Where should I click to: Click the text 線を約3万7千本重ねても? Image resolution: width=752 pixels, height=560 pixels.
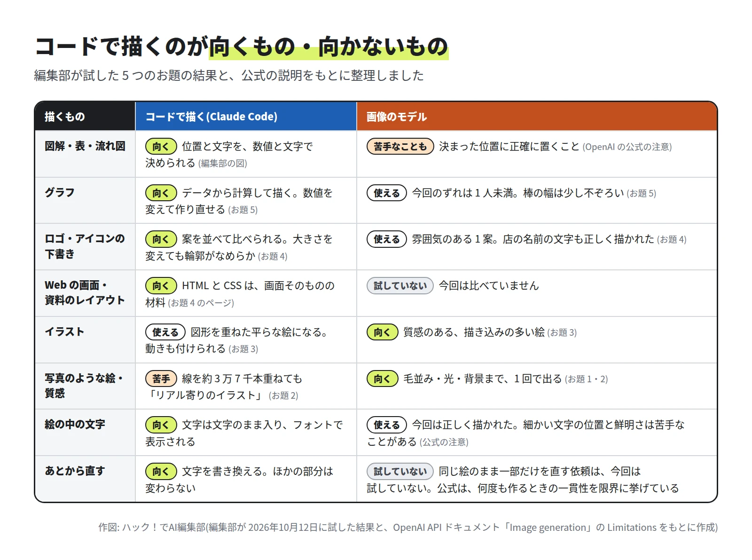click(x=242, y=379)
